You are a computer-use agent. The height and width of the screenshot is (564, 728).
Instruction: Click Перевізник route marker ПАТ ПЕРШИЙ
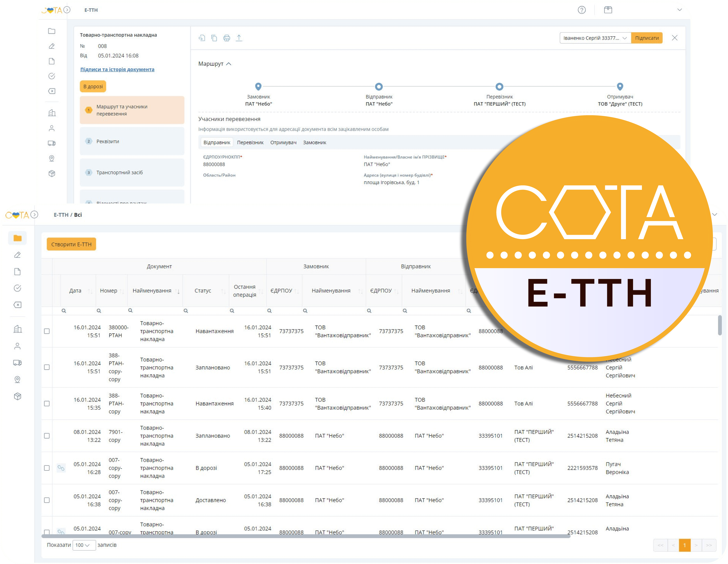tap(499, 87)
